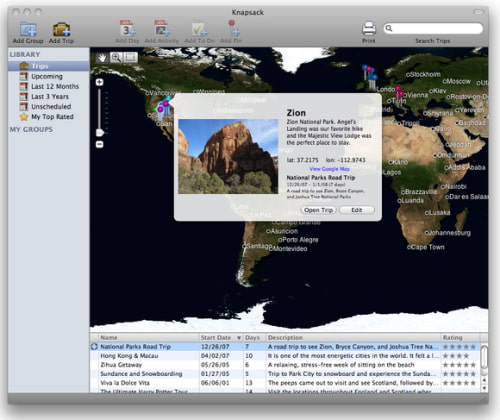Click the Add Day calendar icon
Viewport: 500px width, 420px height.
coord(128,28)
